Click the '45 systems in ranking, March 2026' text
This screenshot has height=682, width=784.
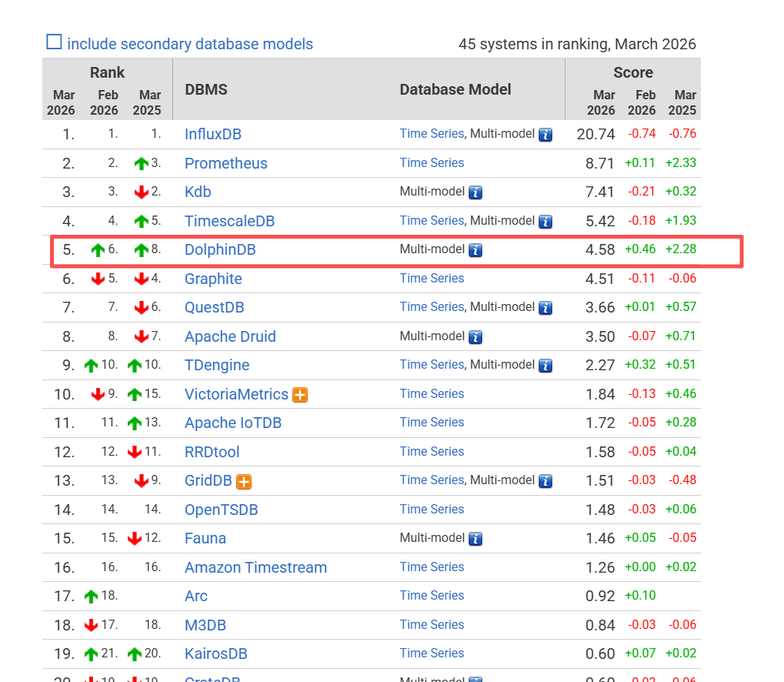coord(577,44)
